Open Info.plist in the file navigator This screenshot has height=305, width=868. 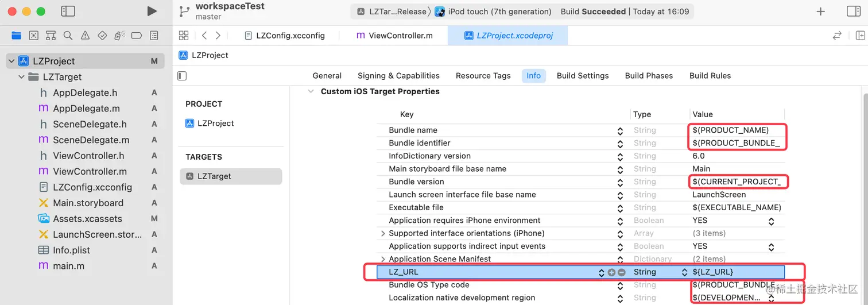[x=71, y=250]
